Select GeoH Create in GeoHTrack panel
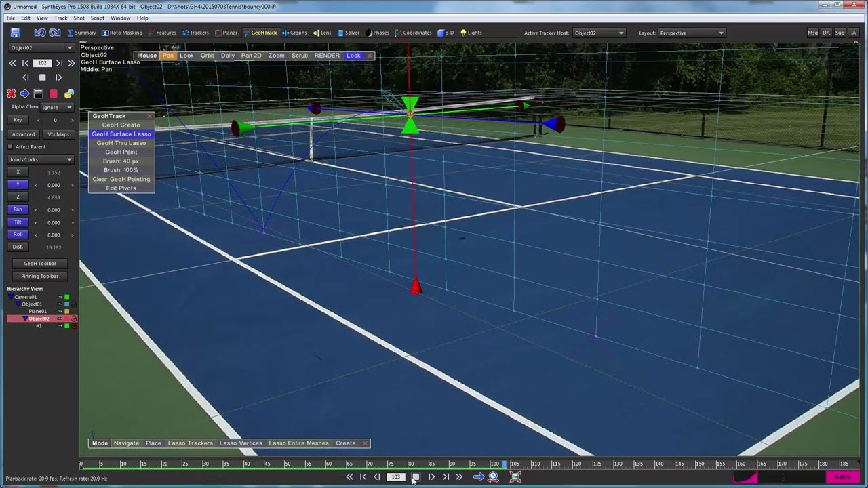 click(121, 125)
